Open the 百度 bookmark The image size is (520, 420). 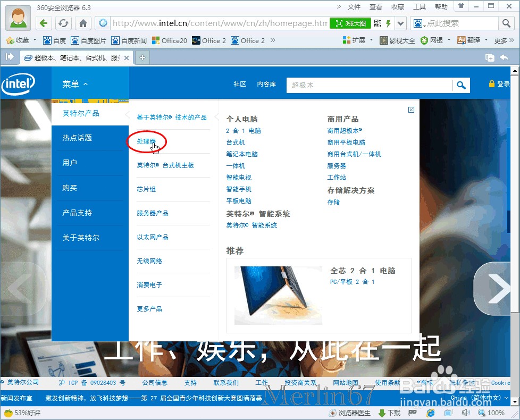point(55,40)
